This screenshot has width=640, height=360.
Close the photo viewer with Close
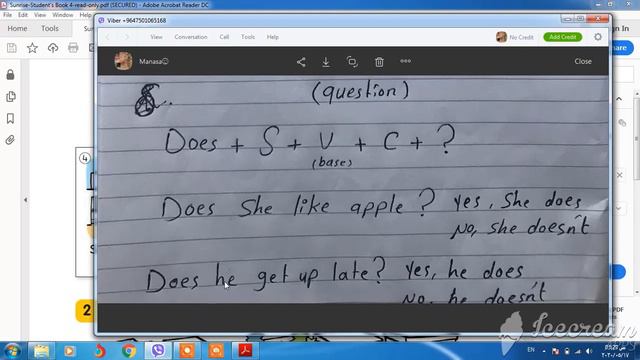tap(583, 61)
